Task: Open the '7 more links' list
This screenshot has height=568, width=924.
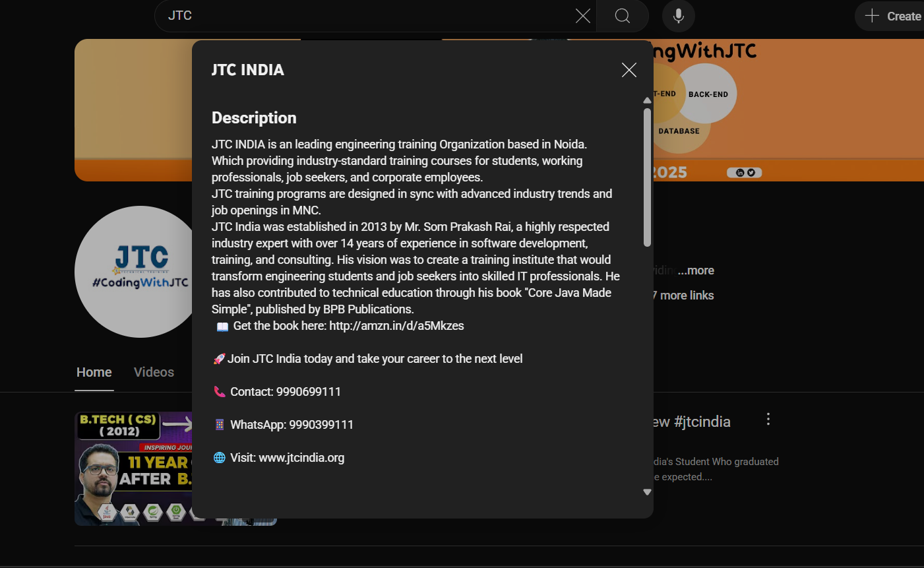Action: 683,296
